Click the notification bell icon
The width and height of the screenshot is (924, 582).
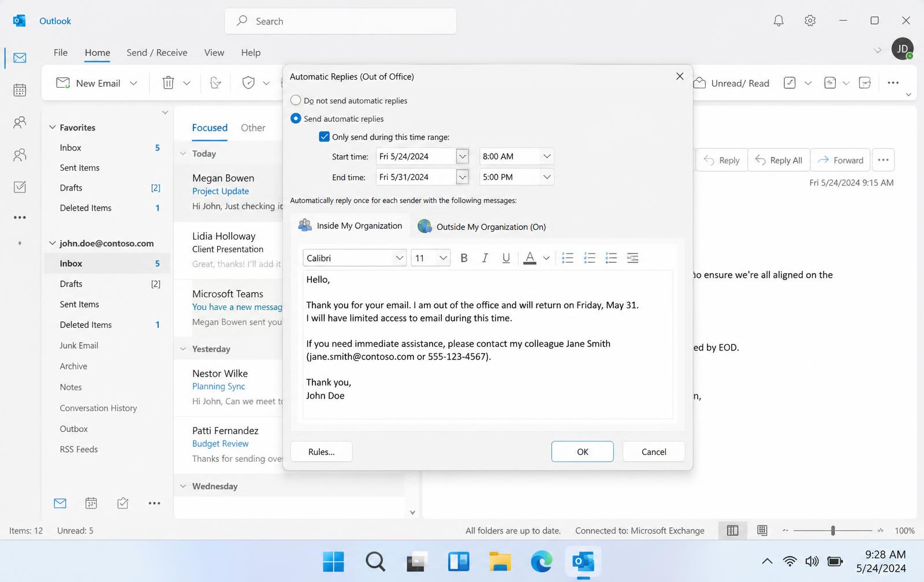(778, 21)
